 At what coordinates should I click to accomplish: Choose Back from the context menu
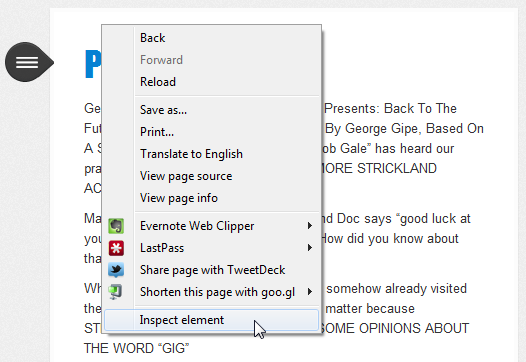211,38
